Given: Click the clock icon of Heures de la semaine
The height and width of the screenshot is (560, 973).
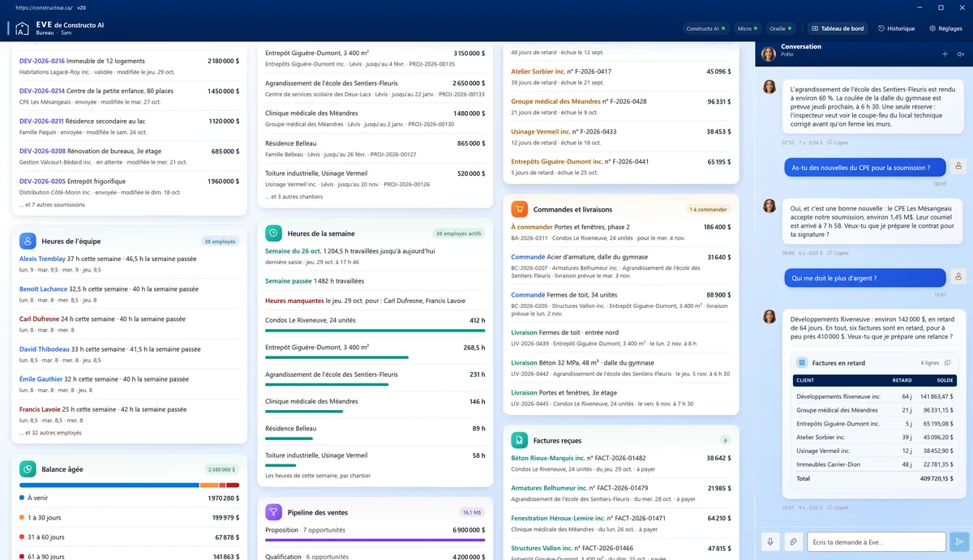Looking at the screenshot, I should 273,233.
